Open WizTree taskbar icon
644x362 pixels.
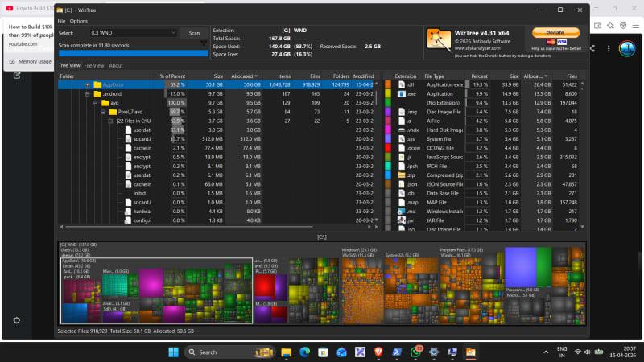click(471, 352)
